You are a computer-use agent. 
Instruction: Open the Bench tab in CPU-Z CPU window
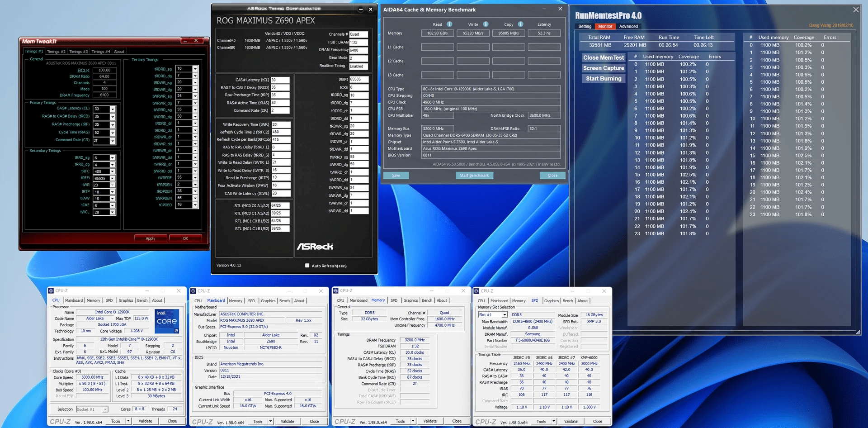click(x=142, y=300)
